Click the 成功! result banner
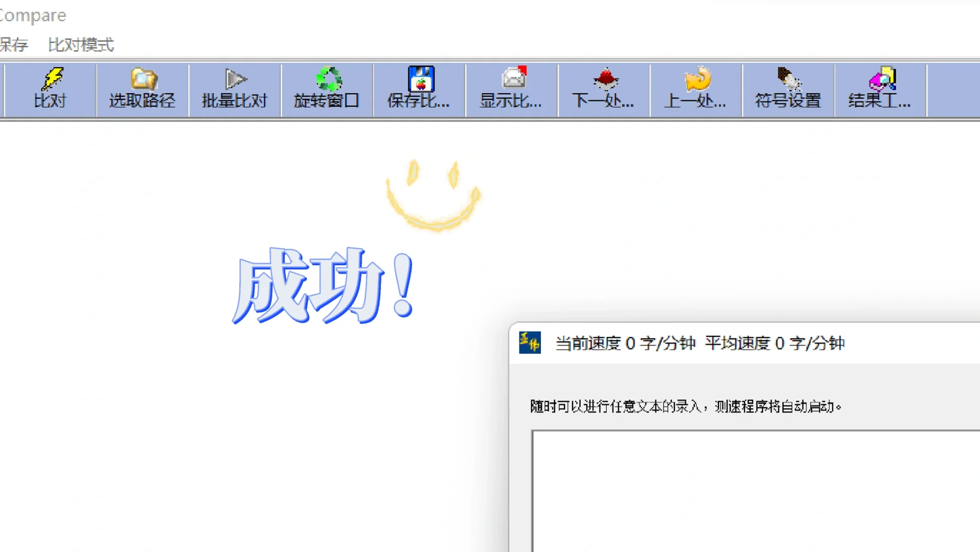Screen dimensions: 980x552 pyautogui.click(x=323, y=285)
